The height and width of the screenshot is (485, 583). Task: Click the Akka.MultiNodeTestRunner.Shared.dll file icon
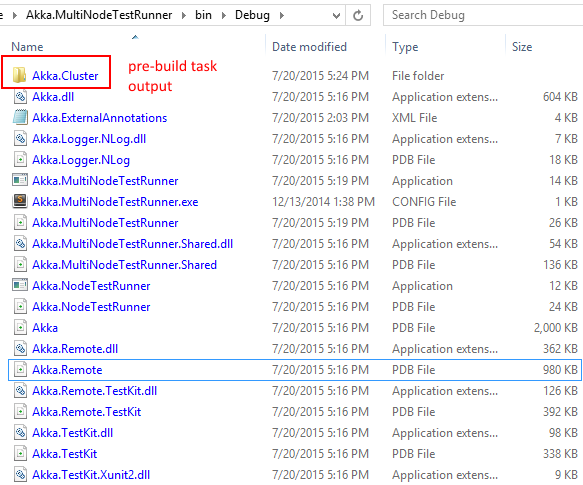tap(20, 244)
